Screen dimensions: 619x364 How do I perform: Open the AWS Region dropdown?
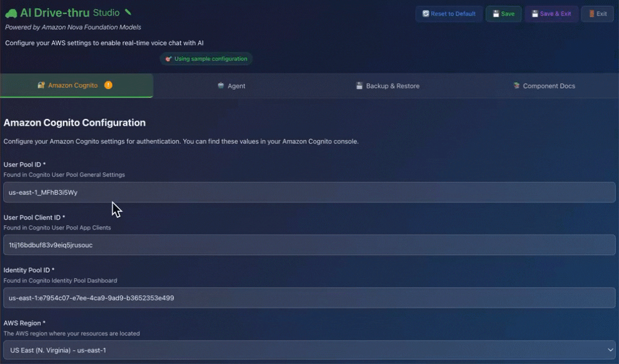[309, 350]
